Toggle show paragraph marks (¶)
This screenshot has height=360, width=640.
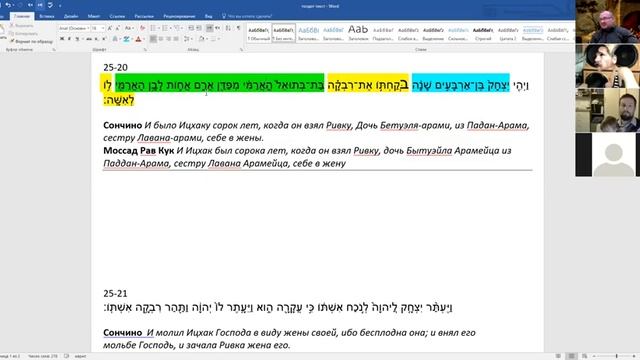coord(238,28)
